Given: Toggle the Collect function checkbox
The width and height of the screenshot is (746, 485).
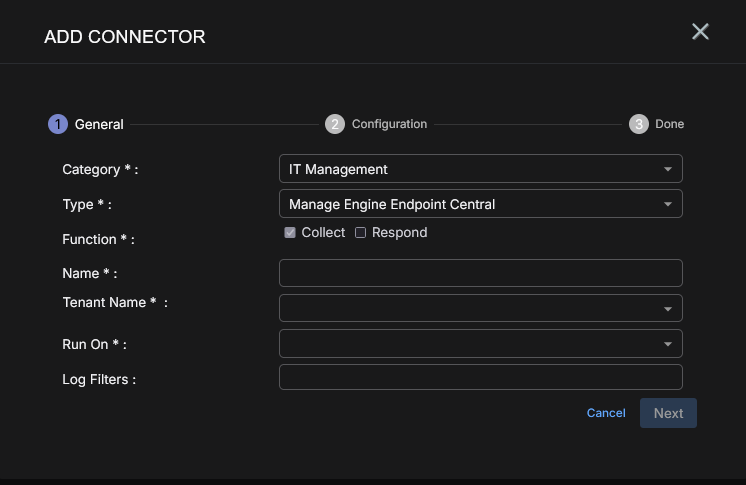Looking at the screenshot, I should click(x=290, y=233).
